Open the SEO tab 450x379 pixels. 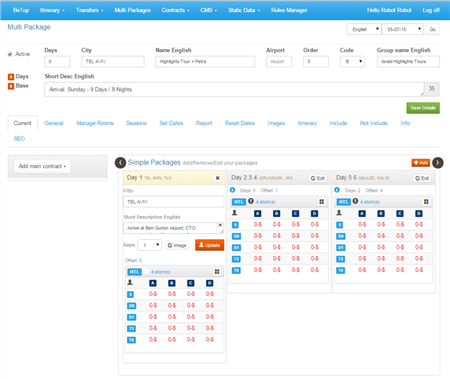tap(19, 139)
